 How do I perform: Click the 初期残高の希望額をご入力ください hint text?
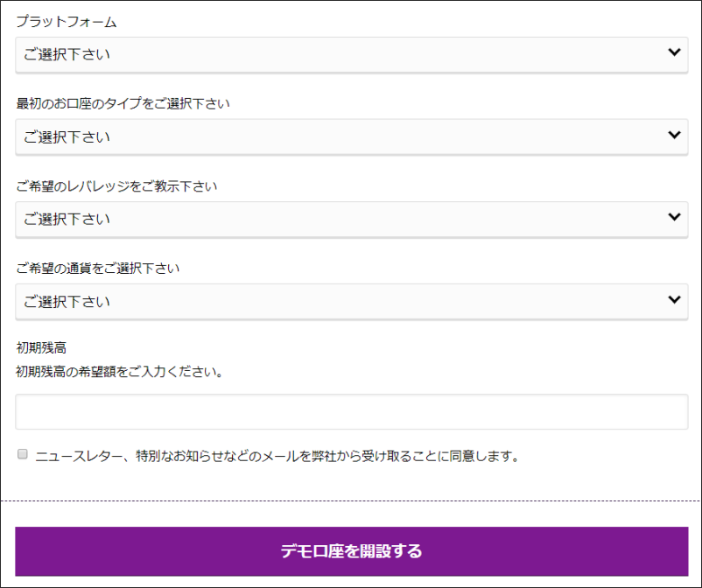click(x=119, y=372)
